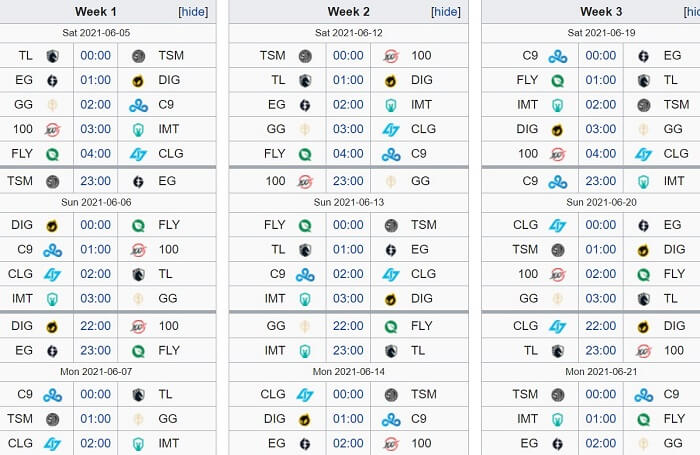Click the 04:00 time link for 100 vs CLG Week 3
Viewport: 700px width, 455px height.
[601, 154]
